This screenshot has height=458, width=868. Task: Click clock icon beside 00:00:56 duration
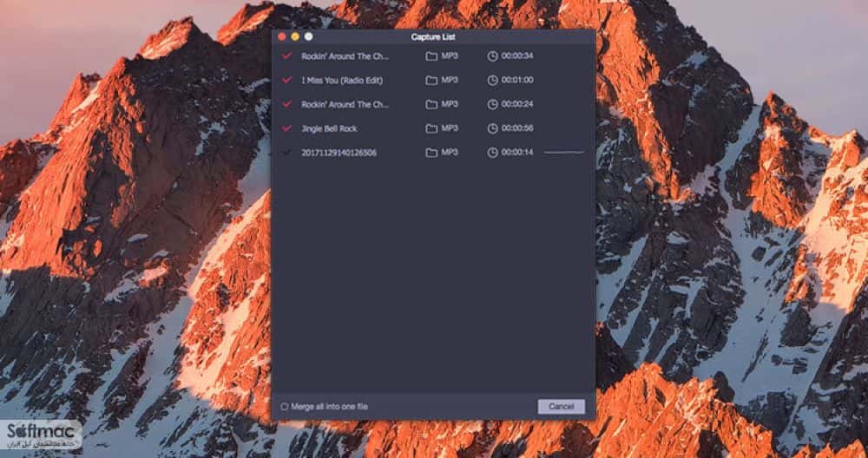click(492, 128)
